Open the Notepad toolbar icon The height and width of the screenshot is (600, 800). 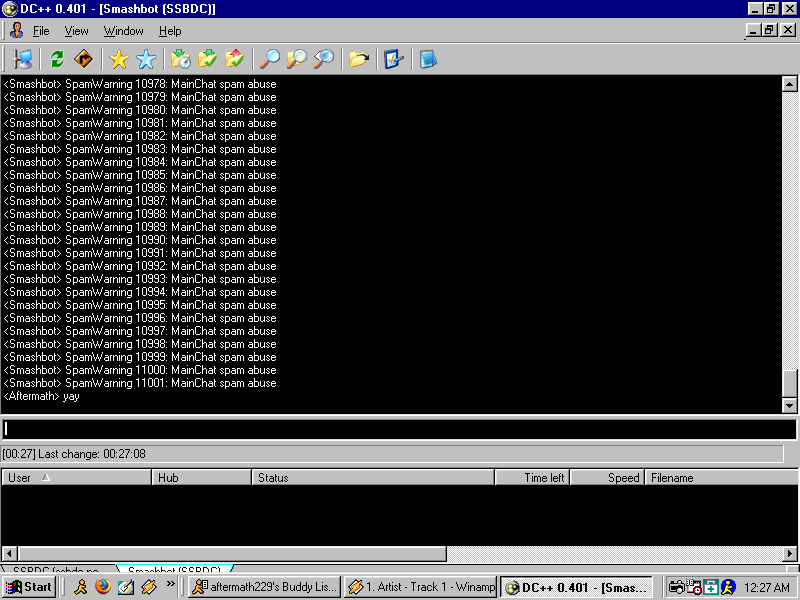(428, 60)
